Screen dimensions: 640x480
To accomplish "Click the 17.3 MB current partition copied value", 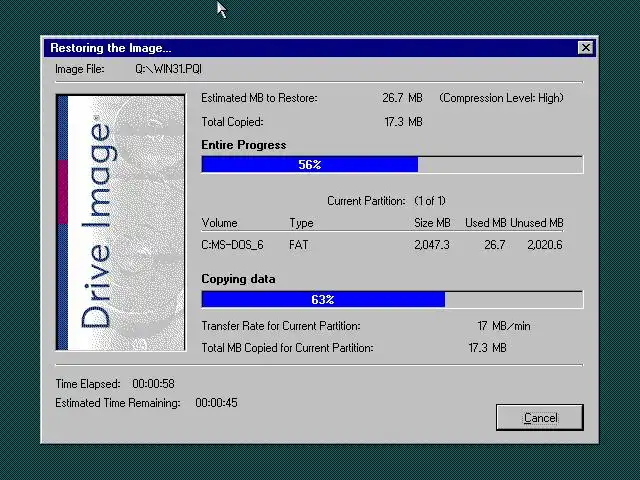I will 487,348.
